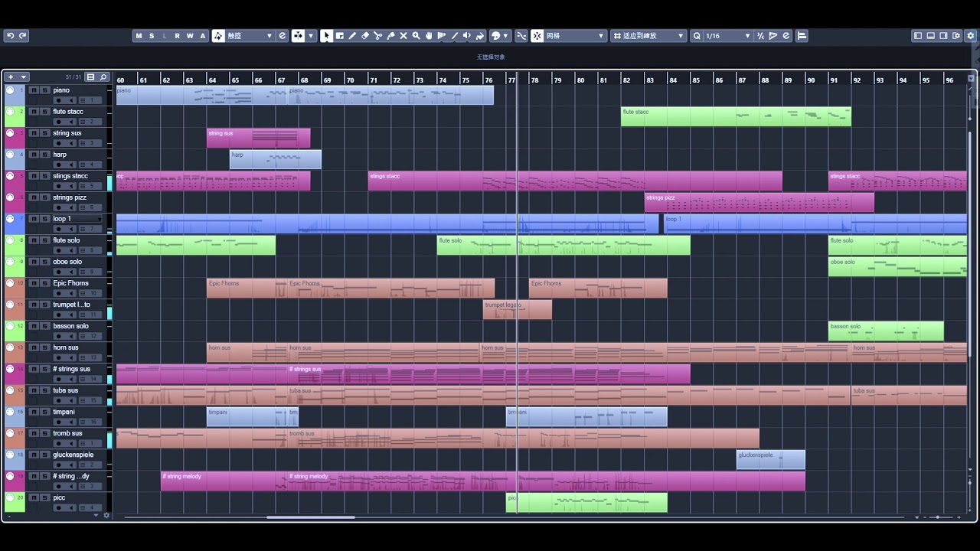
Task: Open channel selector 1 on piano track
Action: pyautogui.click(x=90, y=100)
